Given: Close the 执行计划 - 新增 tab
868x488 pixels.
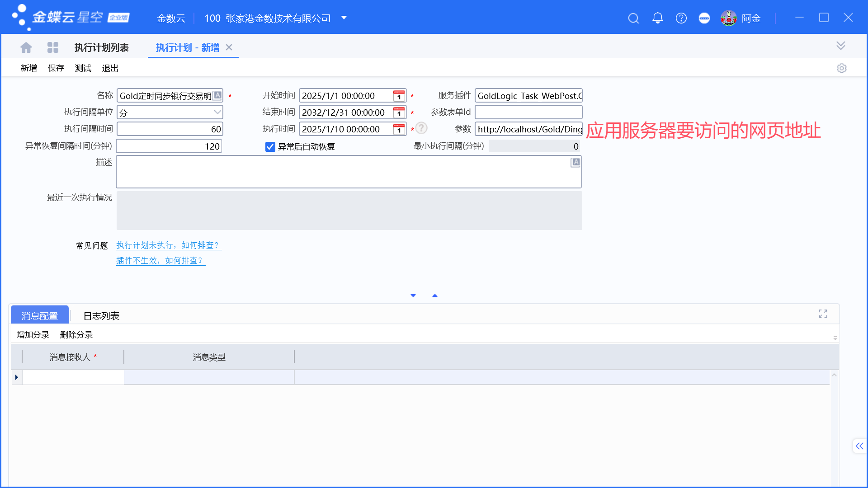Looking at the screenshot, I should click(229, 47).
